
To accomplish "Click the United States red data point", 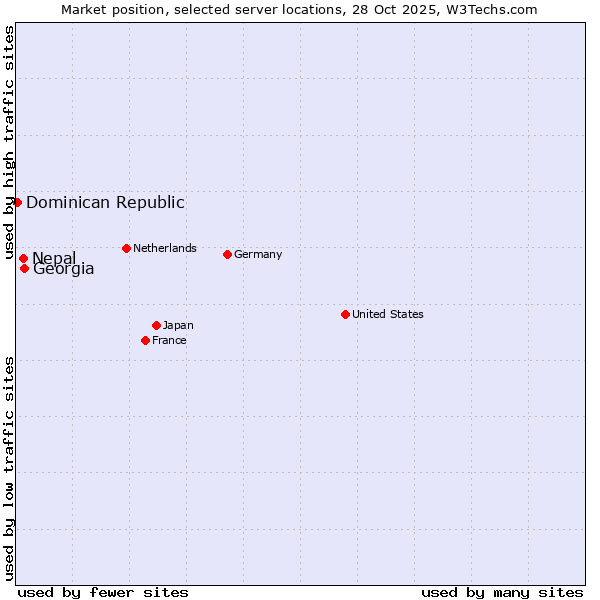I will [345, 314].
